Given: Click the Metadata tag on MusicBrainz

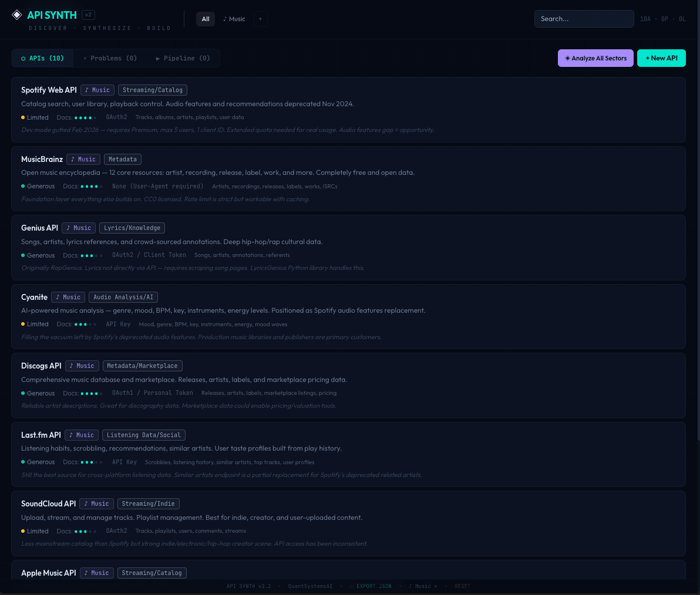Looking at the screenshot, I should tap(123, 159).
